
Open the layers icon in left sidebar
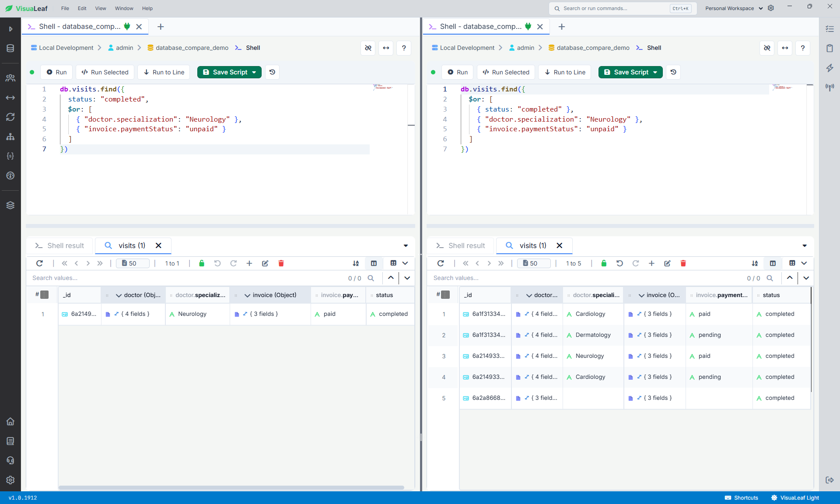pyautogui.click(x=10, y=205)
